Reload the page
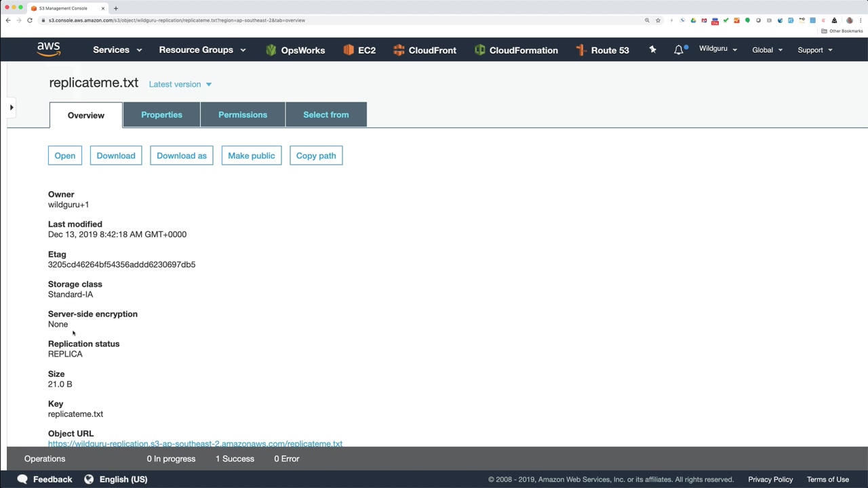Viewport: 868px width, 488px height. [x=30, y=20]
